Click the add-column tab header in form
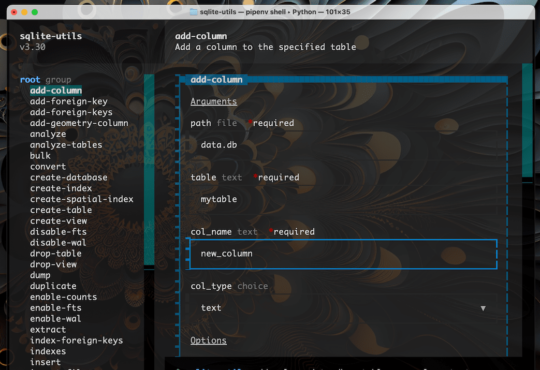 (216, 80)
